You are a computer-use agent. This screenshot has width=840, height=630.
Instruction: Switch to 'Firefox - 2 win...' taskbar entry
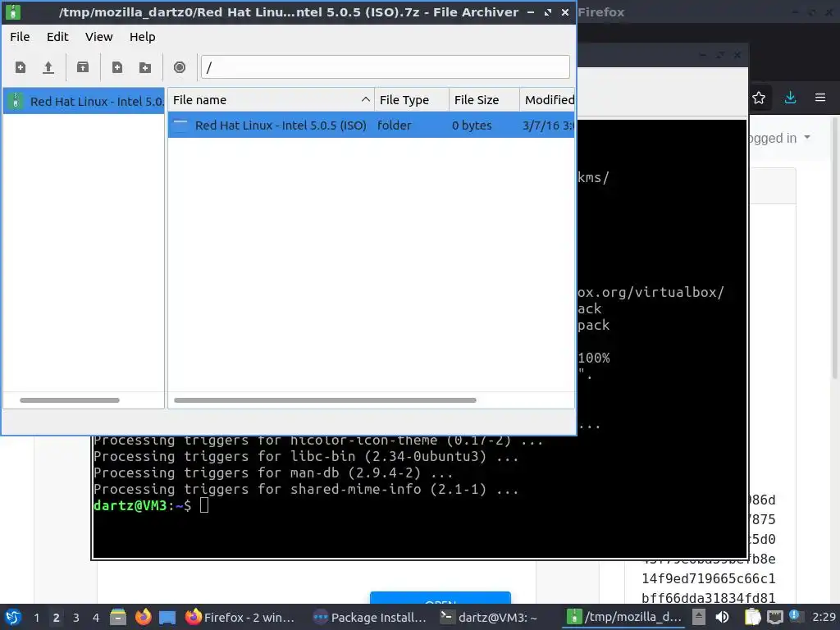pos(240,618)
